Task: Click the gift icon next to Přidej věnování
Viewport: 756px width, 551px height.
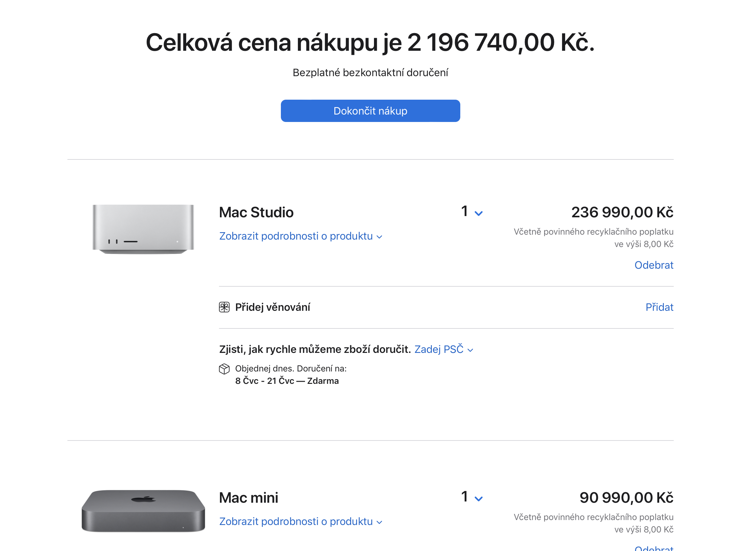Action: pyautogui.click(x=224, y=307)
